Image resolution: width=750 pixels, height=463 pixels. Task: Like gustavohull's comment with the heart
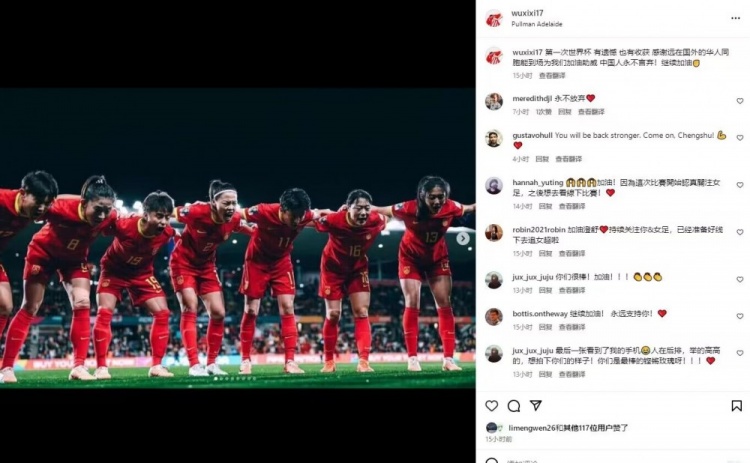pos(740,138)
